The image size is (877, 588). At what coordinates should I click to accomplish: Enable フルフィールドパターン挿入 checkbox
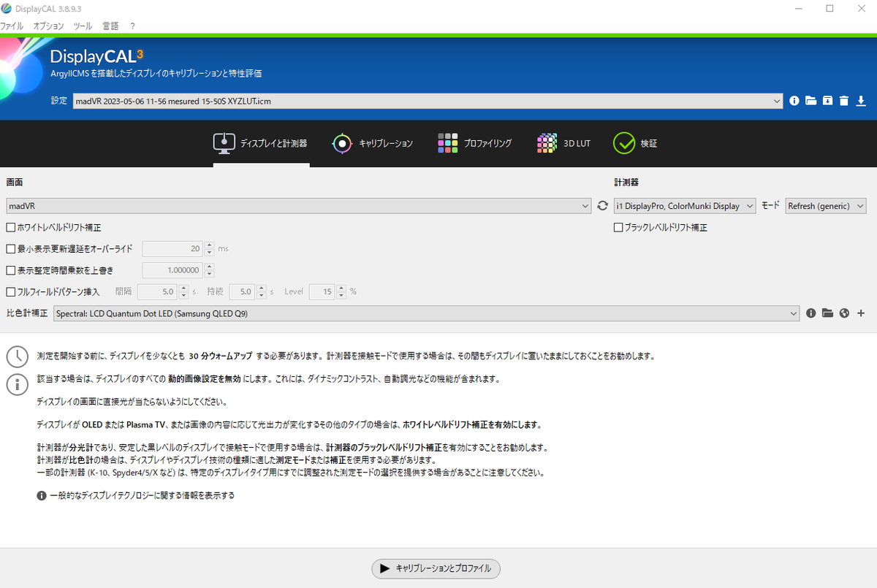[11, 291]
